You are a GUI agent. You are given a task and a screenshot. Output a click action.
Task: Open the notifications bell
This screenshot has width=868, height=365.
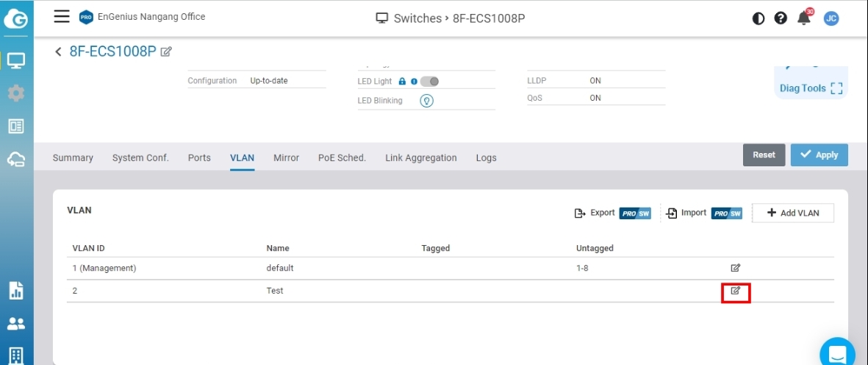[804, 18]
